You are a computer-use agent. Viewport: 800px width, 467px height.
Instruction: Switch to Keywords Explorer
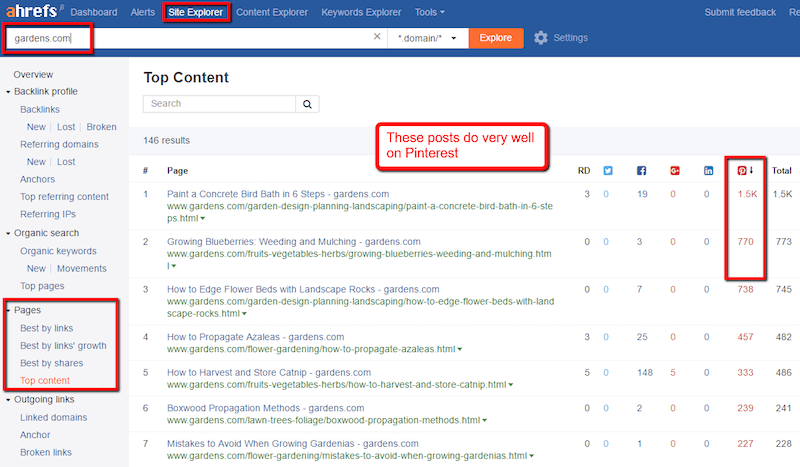coord(361,12)
